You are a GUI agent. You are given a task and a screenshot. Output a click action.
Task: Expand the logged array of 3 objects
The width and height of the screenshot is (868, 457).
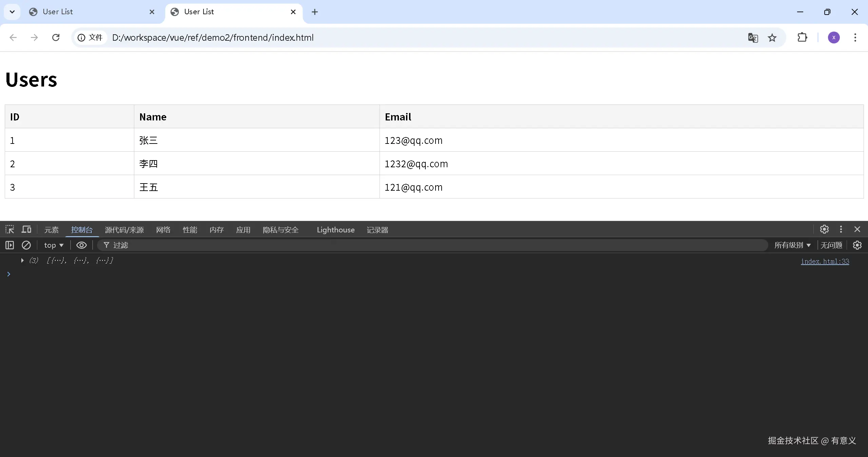click(22, 261)
